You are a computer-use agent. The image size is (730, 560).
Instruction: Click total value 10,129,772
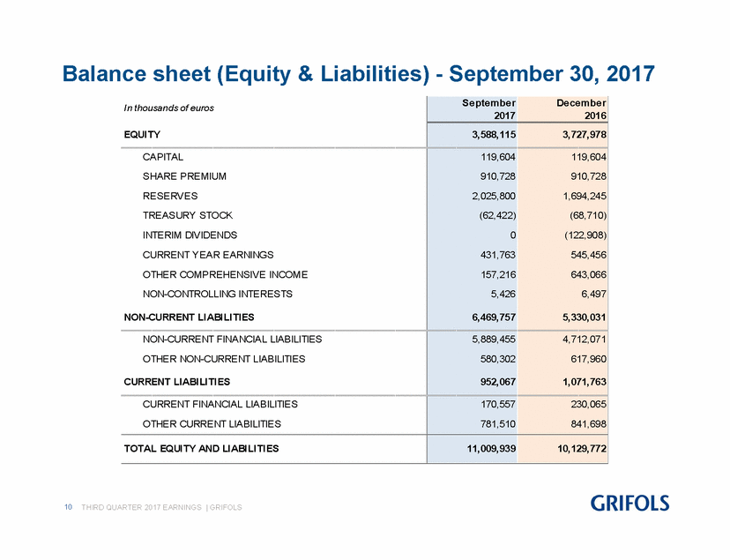click(582, 449)
